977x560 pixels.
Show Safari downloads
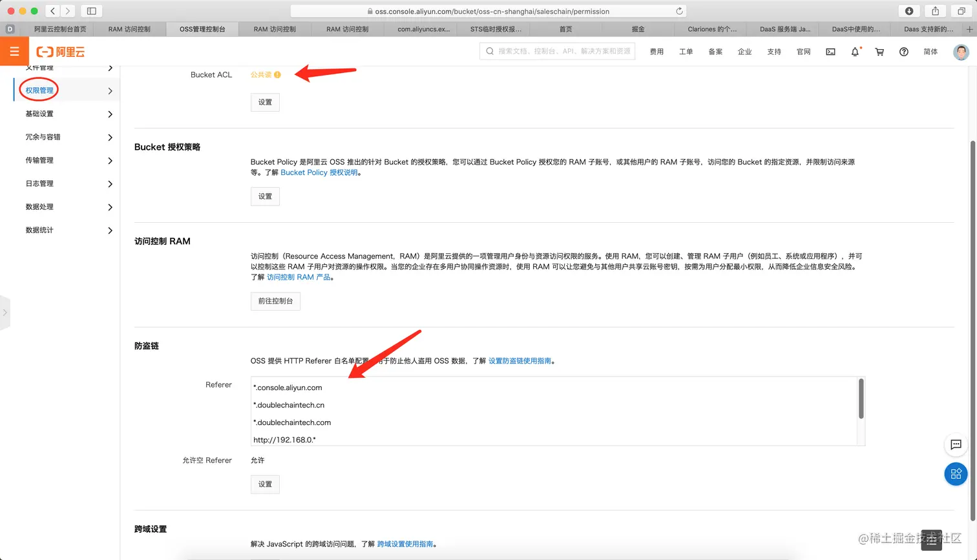909,11
